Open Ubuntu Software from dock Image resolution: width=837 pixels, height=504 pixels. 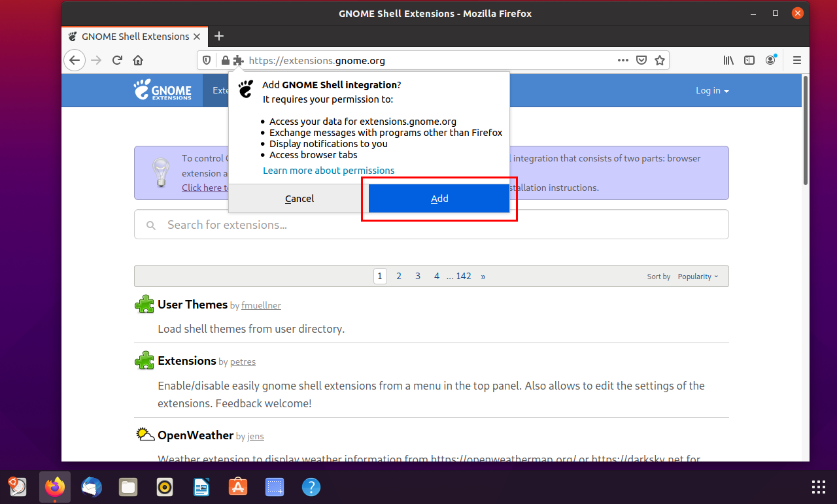[238, 487]
